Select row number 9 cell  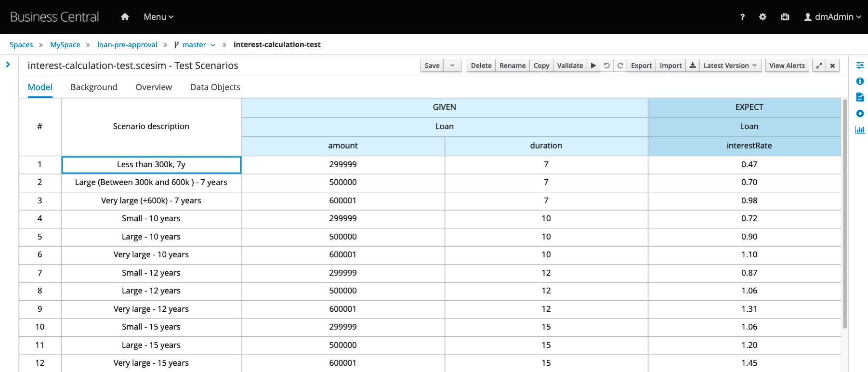40,309
